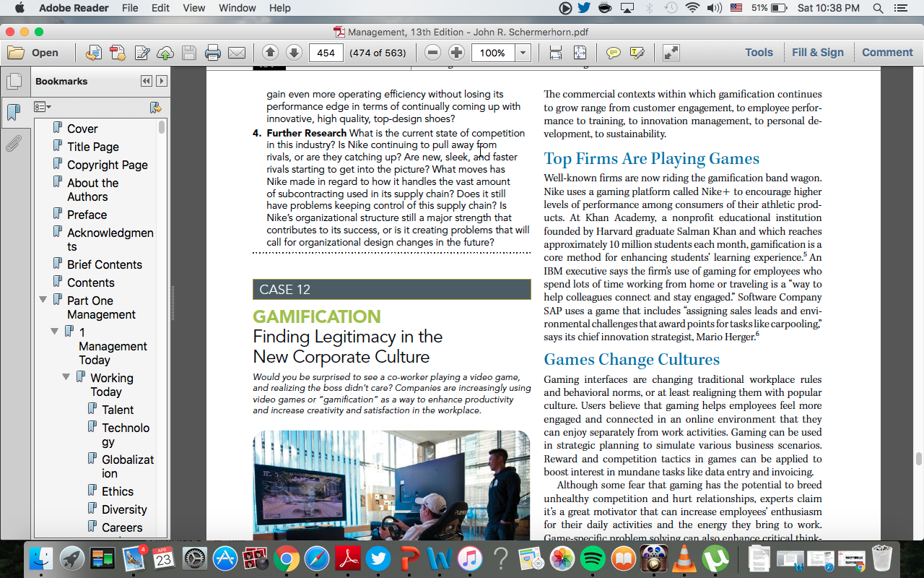
Task: Click the Create PDF online icon
Action: click(x=94, y=53)
